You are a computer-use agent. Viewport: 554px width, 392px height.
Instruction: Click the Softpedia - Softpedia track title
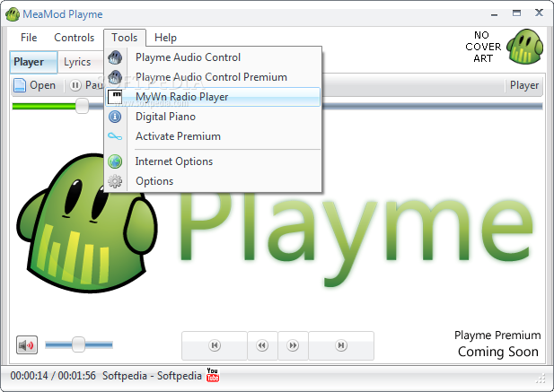[152, 376]
